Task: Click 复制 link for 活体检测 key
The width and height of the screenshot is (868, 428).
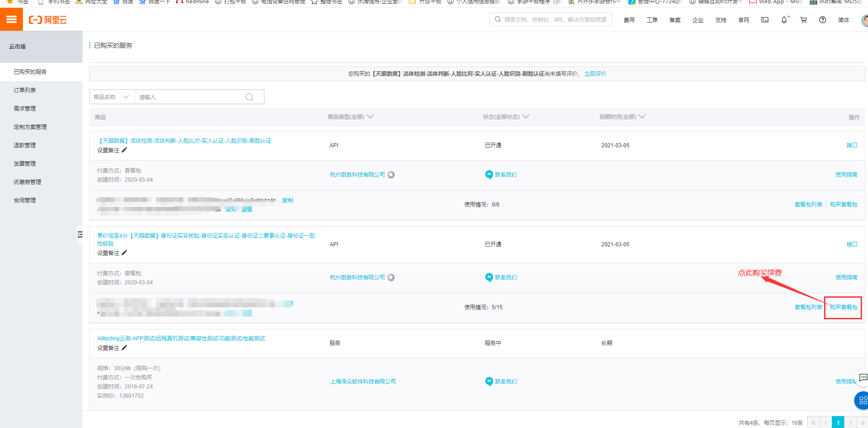Action: pos(288,200)
